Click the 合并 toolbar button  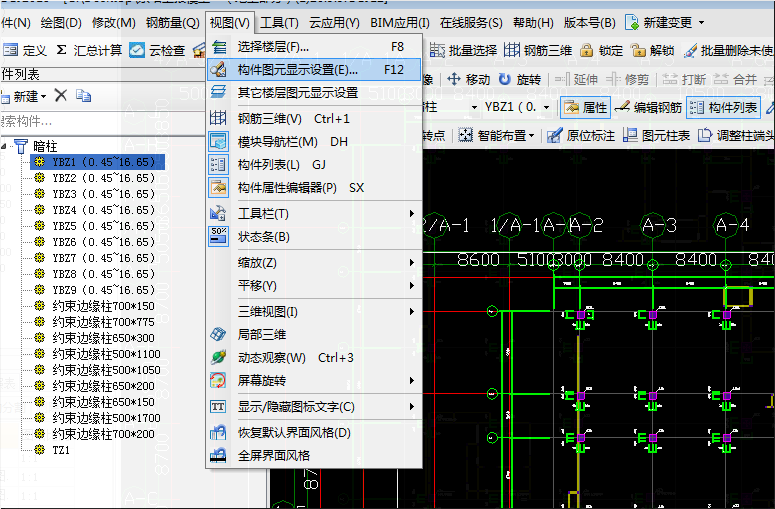point(735,79)
